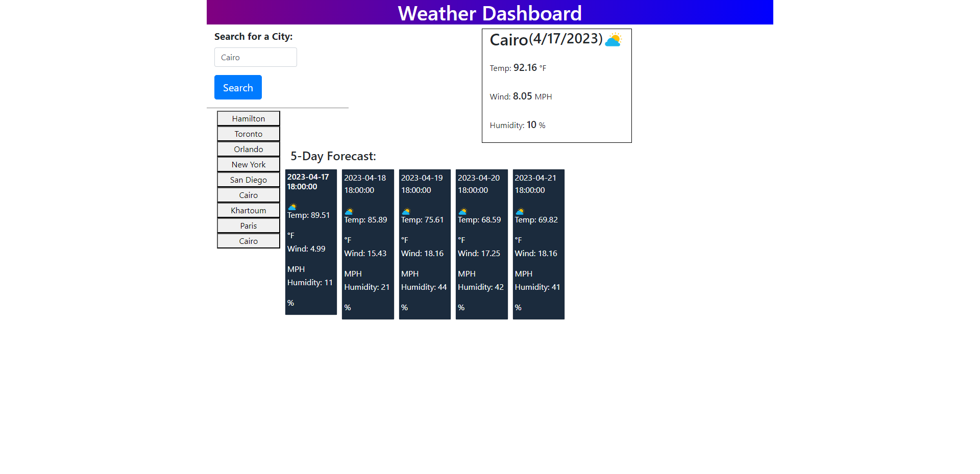Screen dimensions: 980x474
Task: Click the weather icon on the 2023-04-17 forecast card
Action: point(291,207)
